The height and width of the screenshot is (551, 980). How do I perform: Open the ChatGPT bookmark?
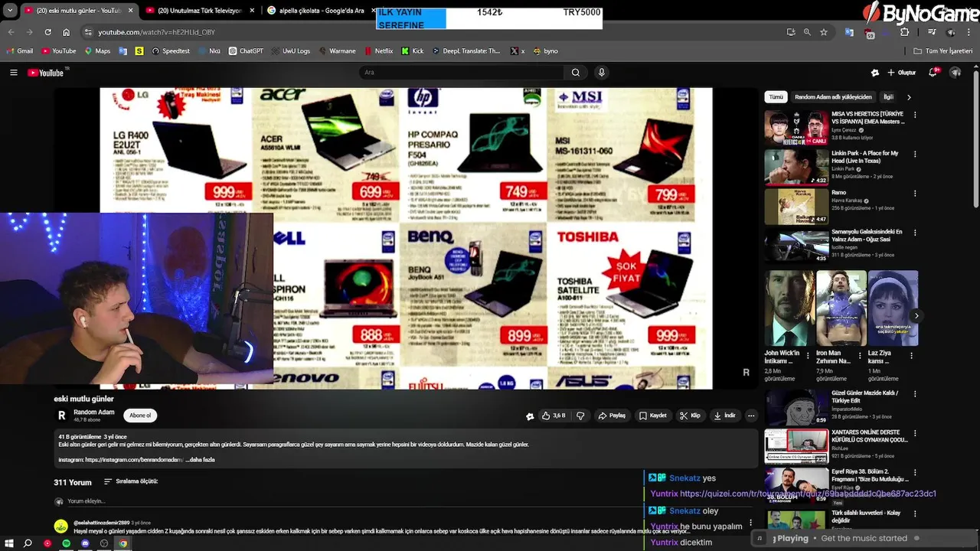pyautogui.click(x=246, y=51)
